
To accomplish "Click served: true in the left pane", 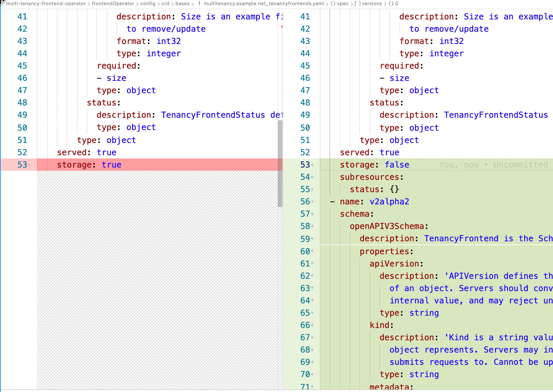I will (x=87, y=152).
